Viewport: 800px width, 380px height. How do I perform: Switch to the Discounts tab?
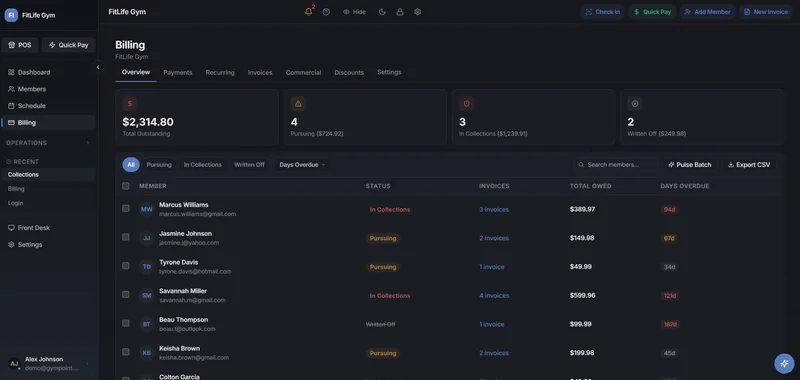click(x=349, y=72)
